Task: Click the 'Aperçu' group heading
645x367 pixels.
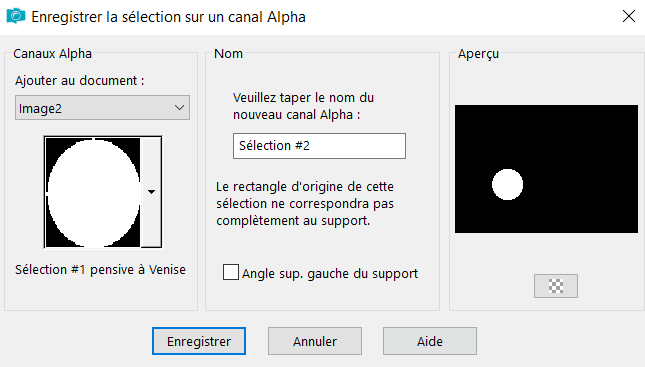Action: (478, 54)
